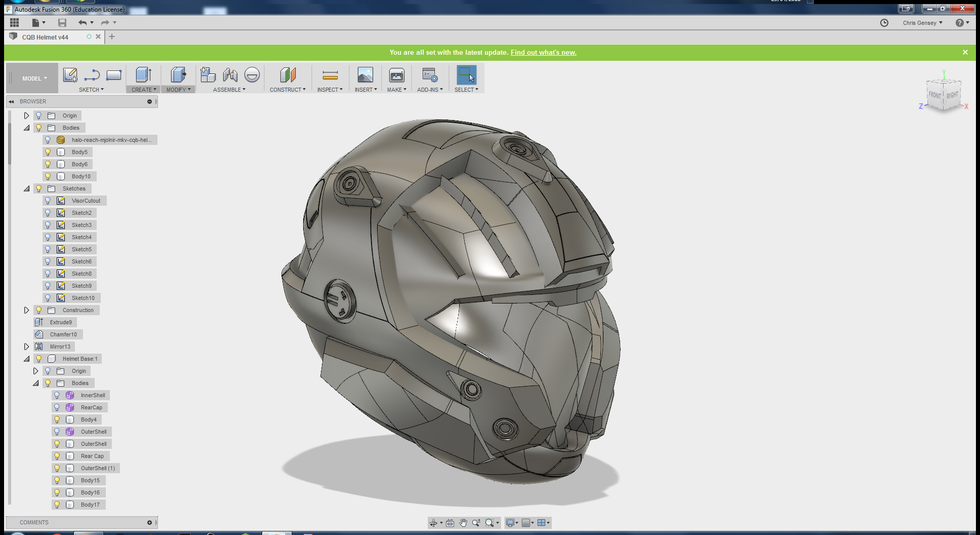
Task: Open the ASSEMBLE menu
Action: 229,90
